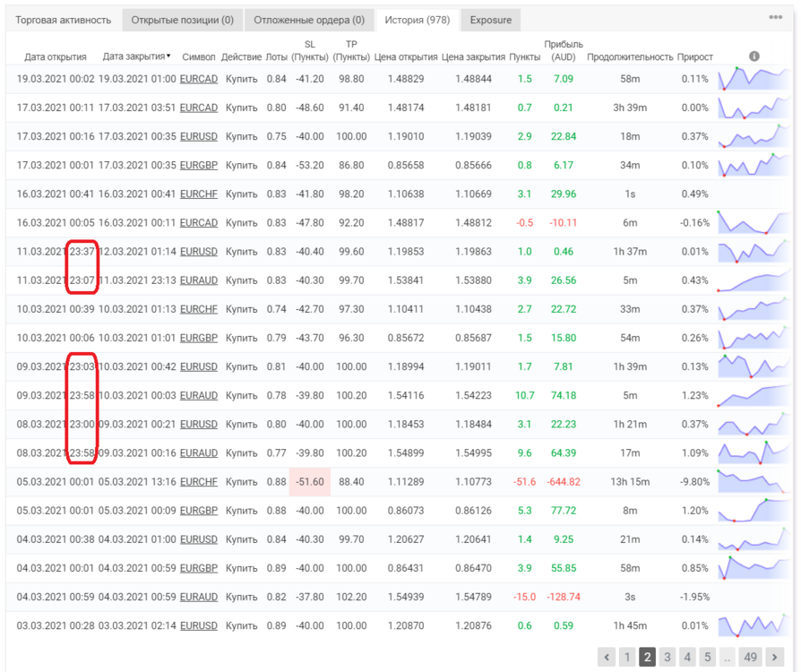Click Продолжительность column header

click(x=630, y=56)
